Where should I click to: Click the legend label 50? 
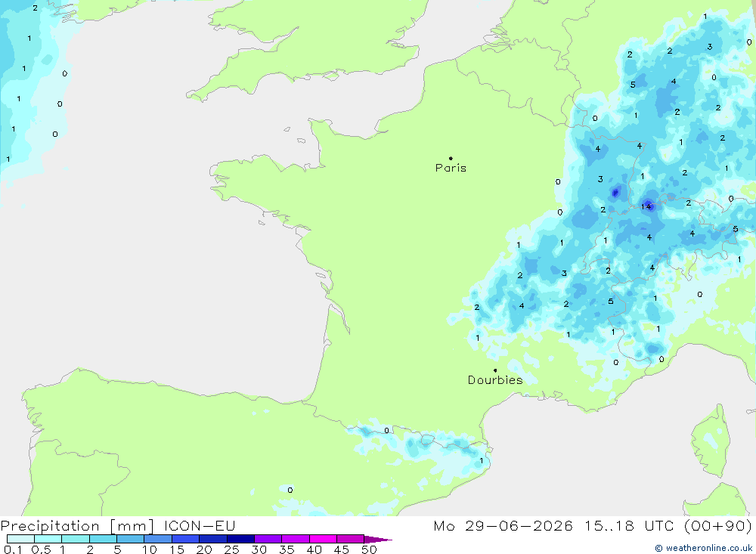coord(370,549)
